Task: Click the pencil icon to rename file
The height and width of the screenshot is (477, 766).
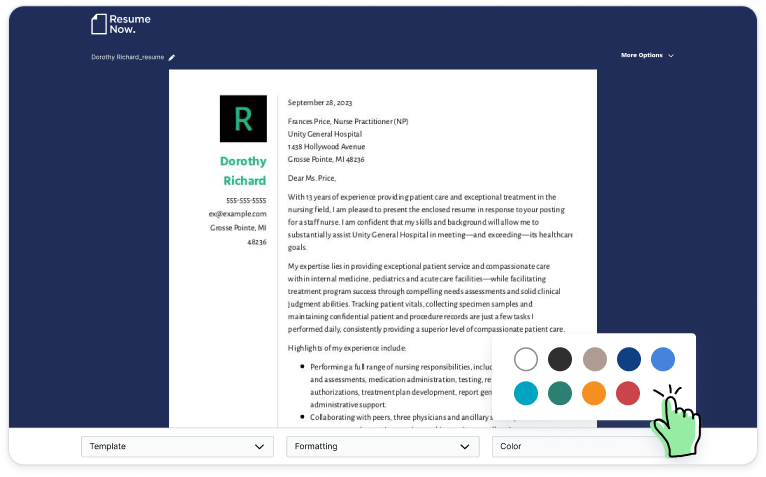Action: click(172, 57)
